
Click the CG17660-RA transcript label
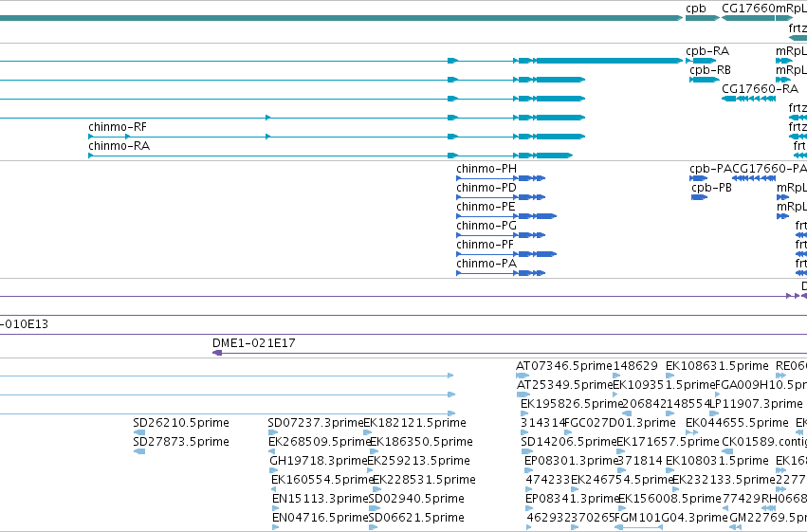pyautogui.click(x=760, y=88)
